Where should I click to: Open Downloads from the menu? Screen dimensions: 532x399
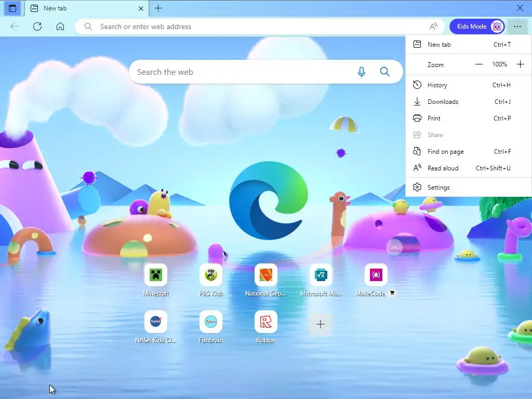coord(469,101)
